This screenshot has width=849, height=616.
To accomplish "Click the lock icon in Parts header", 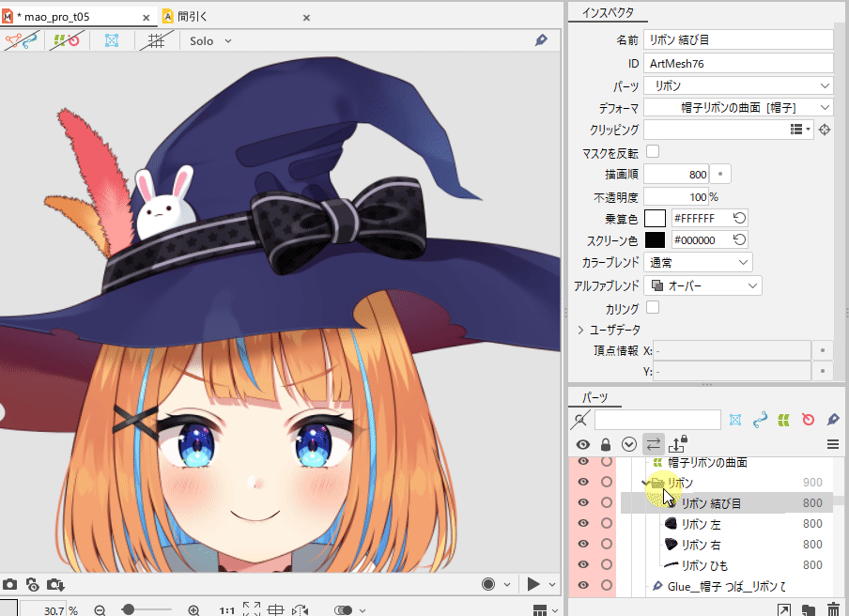I will (606, 444).
